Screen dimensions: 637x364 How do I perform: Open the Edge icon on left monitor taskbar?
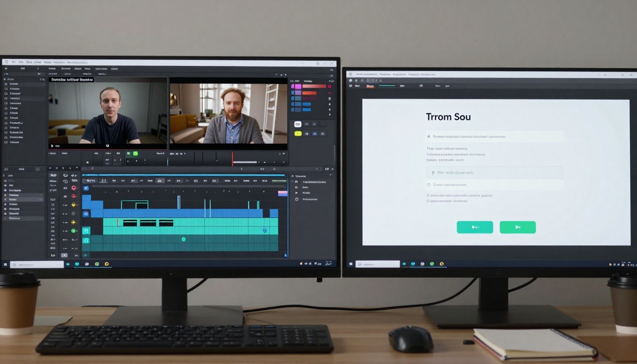tap(77, 264)
